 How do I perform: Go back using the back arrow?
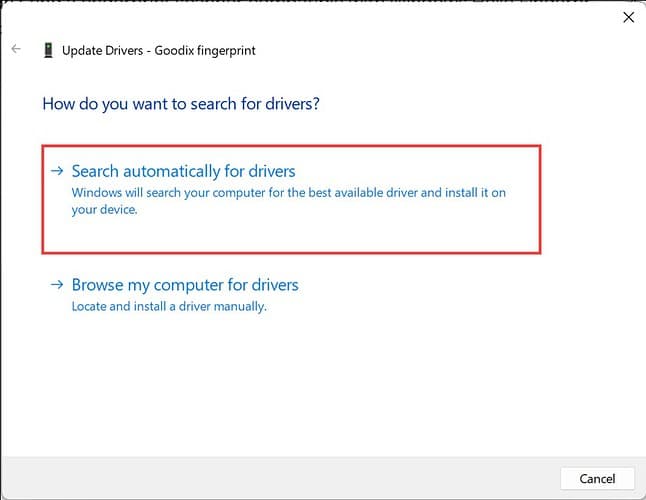pyautogui.click(x=16, y=49)
